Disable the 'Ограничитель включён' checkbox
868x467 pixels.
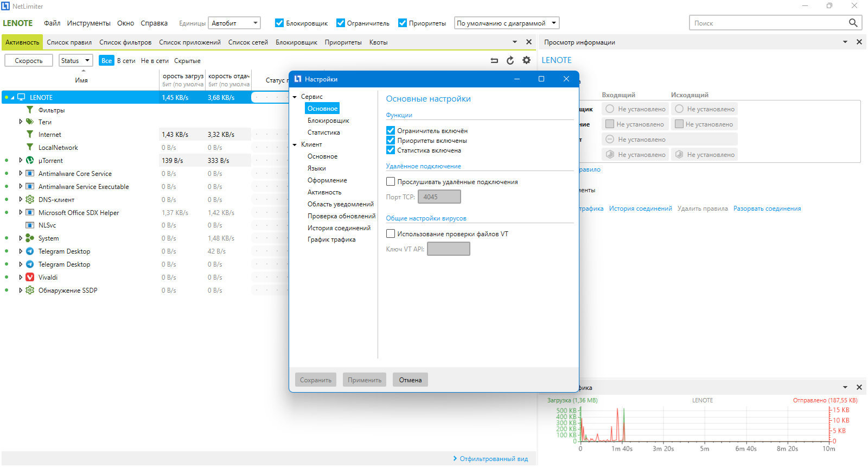(391, 130)
